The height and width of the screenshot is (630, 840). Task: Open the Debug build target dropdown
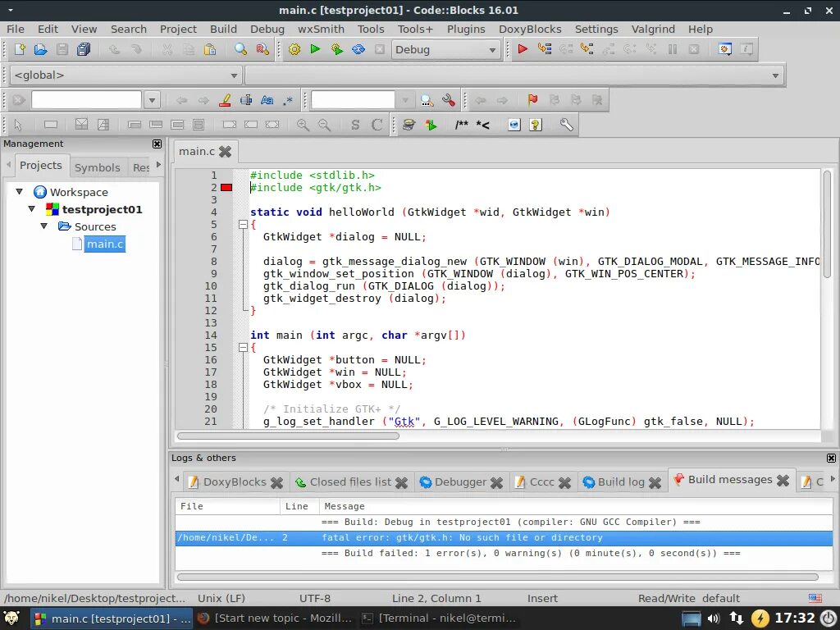445,50
